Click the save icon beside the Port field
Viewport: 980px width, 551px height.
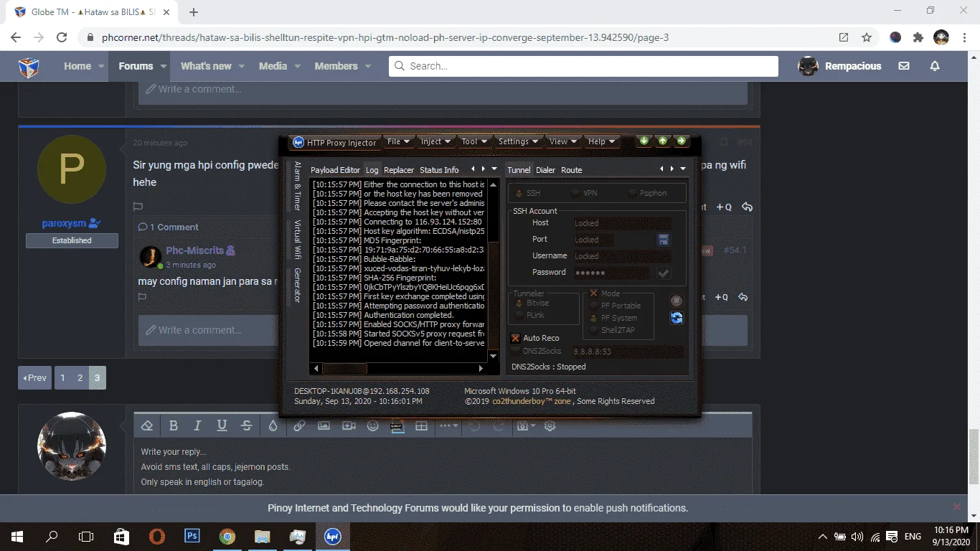pyautogui.click(x=664, y=240)
